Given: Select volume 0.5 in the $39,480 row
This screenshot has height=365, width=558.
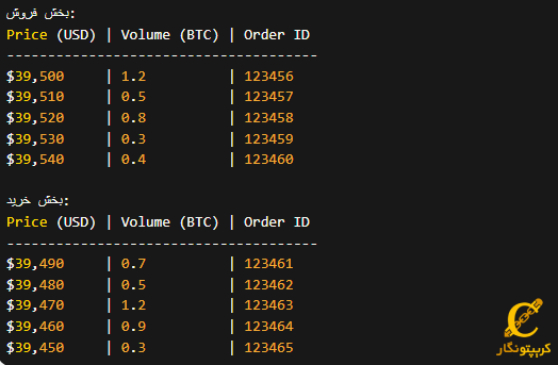Looking at the screenshot, I should (x=133, y=285).
